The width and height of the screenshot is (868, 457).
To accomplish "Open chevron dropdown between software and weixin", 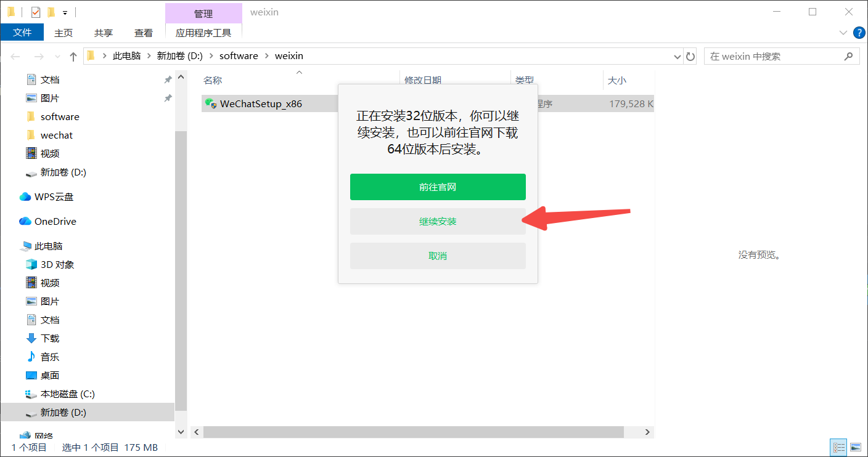I will 266,56.
